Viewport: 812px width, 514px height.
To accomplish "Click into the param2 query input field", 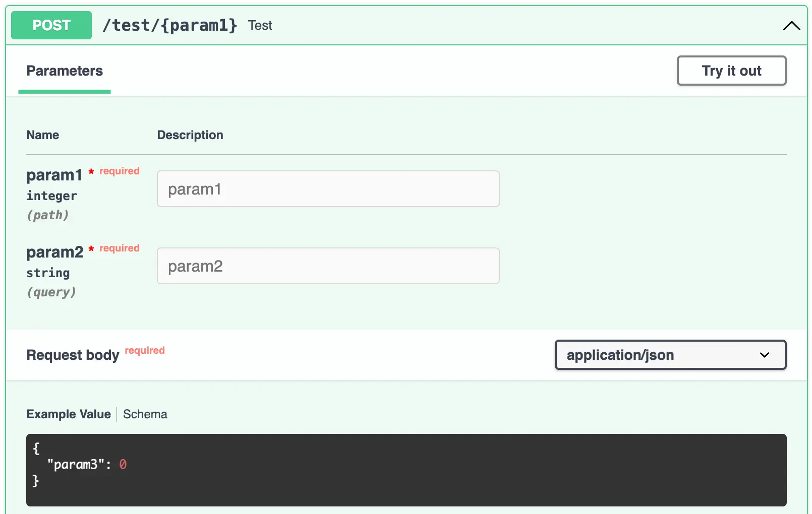I will click(328, 266).
